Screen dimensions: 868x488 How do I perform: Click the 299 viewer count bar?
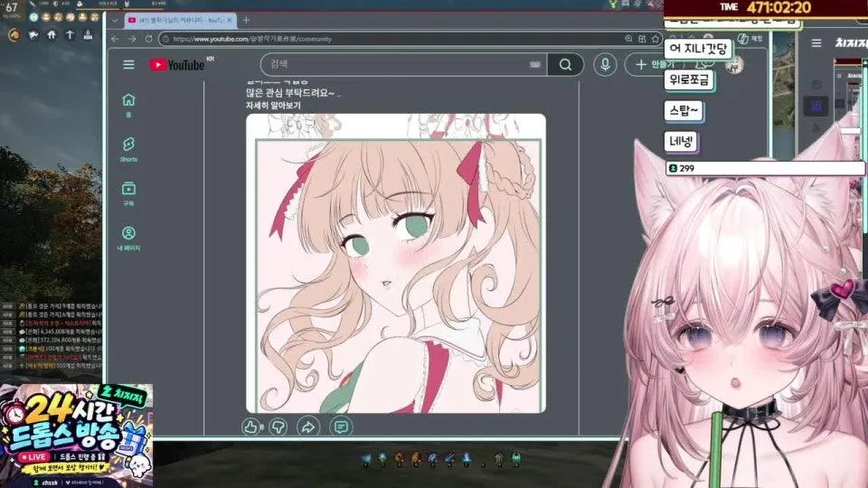pos(765,168)
